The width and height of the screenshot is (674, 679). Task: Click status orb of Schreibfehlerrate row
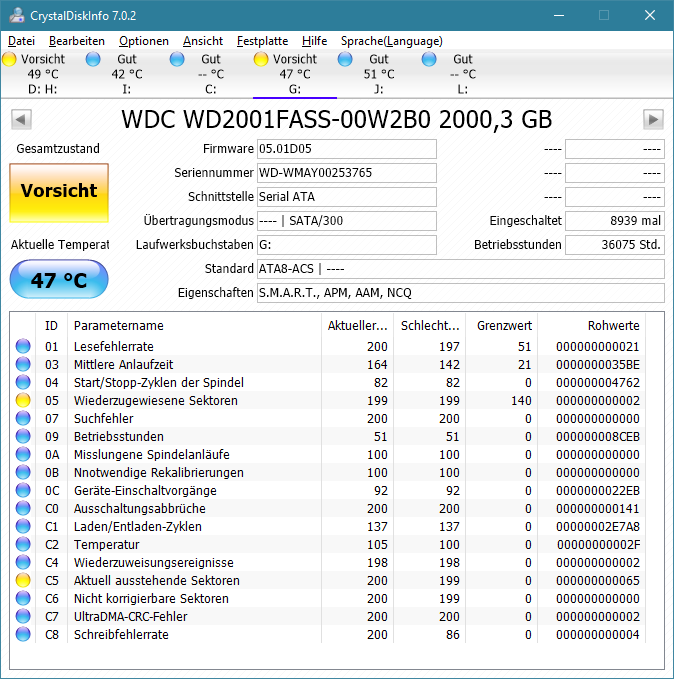23,634
